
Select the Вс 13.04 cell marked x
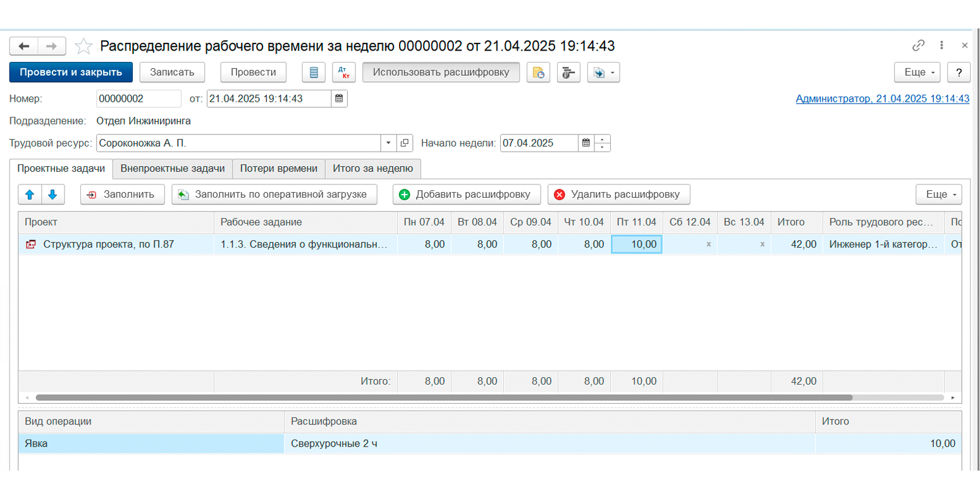tap(744, 244)
